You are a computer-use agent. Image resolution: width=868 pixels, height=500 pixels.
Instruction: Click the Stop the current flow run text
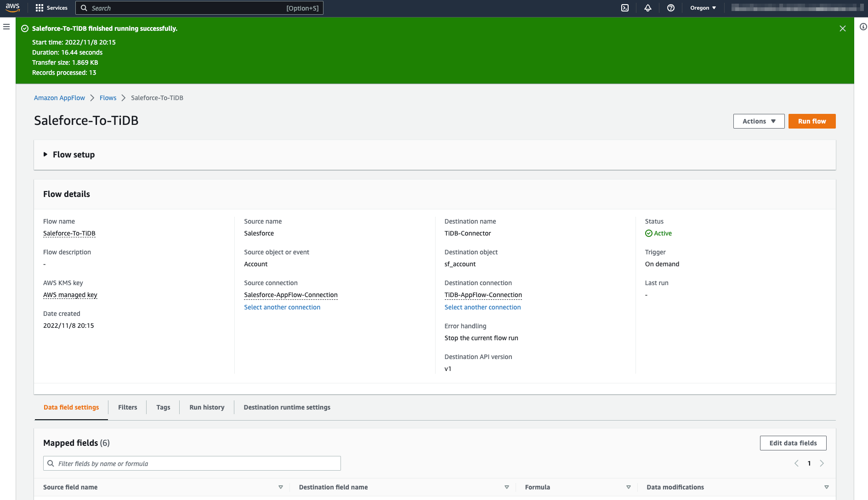click(x=481, y=338)
